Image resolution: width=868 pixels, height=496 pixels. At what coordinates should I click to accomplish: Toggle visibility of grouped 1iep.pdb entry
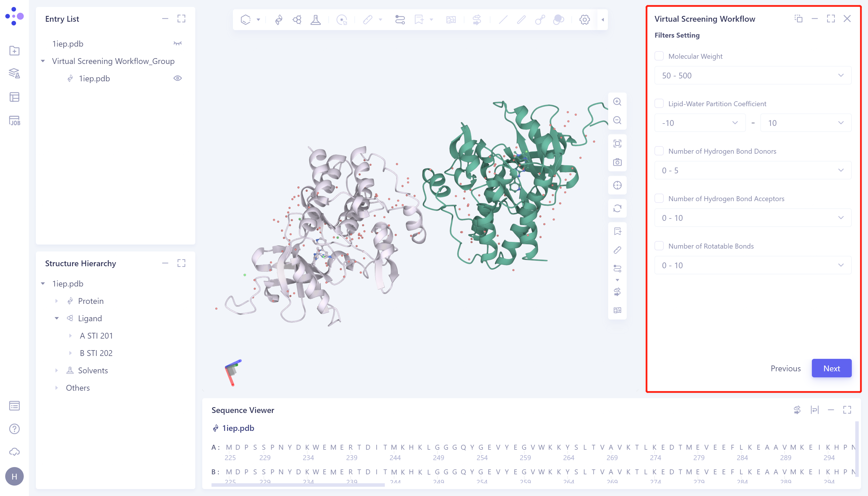pos(177,78)
